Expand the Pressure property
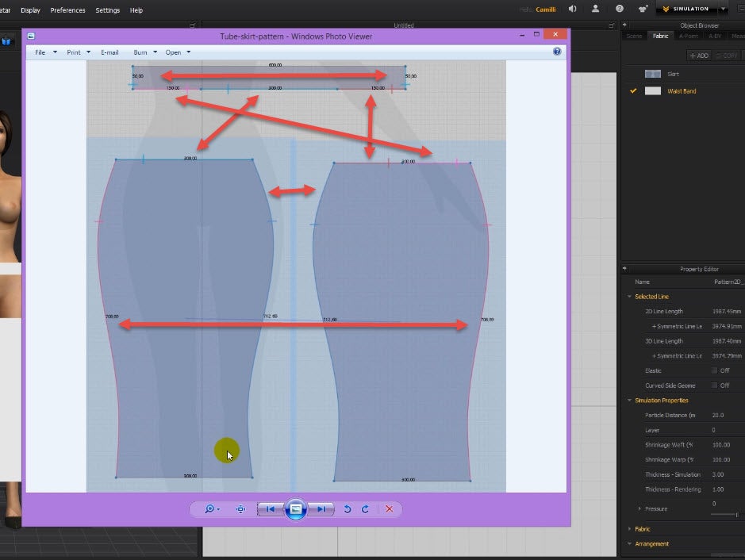 [x=639, y=508]
